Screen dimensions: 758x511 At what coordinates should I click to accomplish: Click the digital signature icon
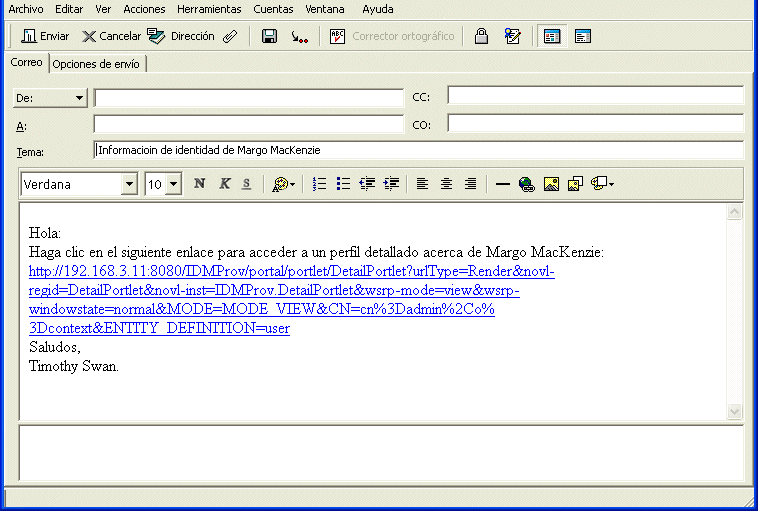coord(512,36)
